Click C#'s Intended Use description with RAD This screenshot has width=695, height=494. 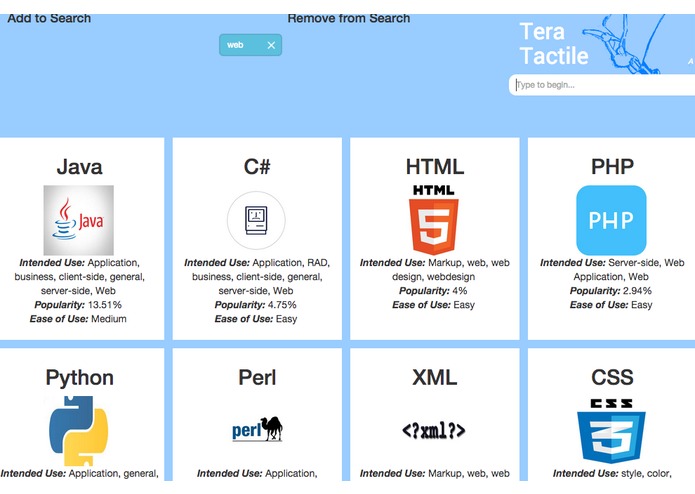[x=257, y=276]
